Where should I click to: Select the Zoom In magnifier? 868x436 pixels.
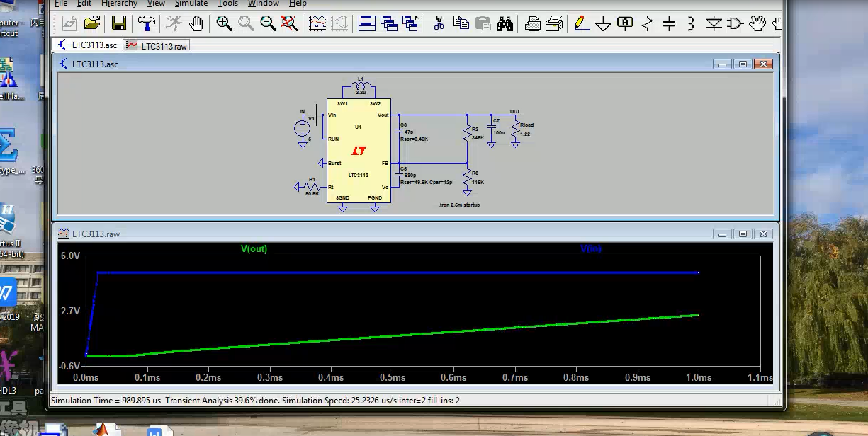click(224, 23)
